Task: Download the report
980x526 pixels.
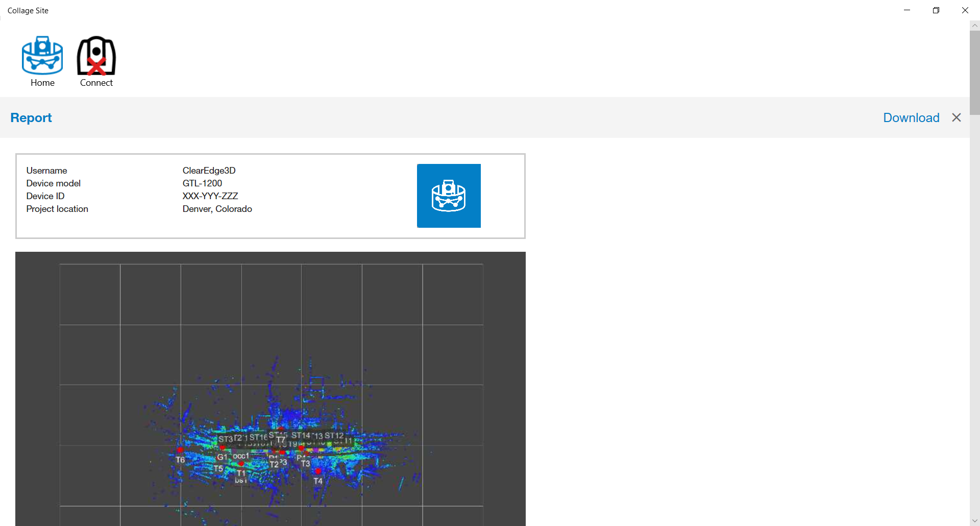Action: [911, 117]
